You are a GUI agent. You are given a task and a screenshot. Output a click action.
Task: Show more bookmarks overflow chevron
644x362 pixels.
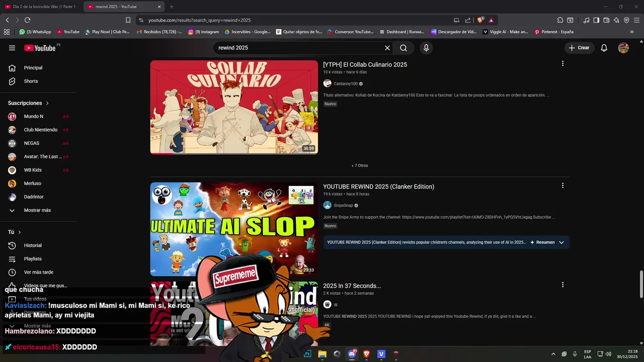(632, 32)
